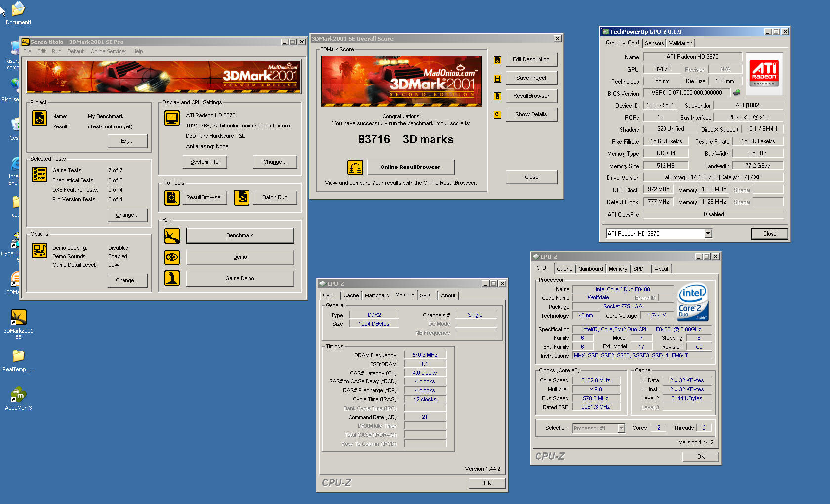Select the Mainboard tab in CPU-Z processor window
The width and height of the screenshot is (830, 504).
point(590,269)
